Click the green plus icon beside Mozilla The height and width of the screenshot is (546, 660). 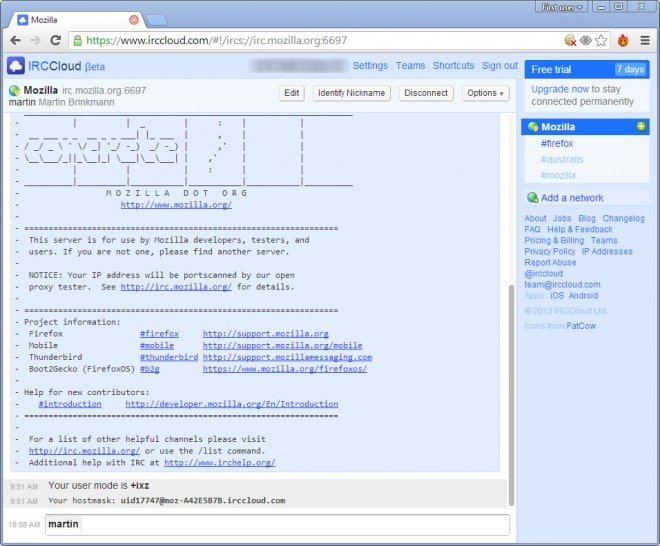(641, 127)
